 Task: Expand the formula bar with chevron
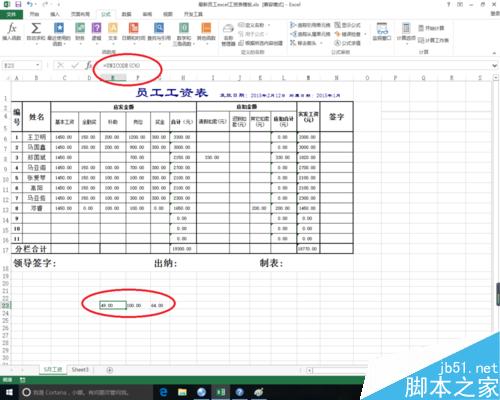point(494,66)
